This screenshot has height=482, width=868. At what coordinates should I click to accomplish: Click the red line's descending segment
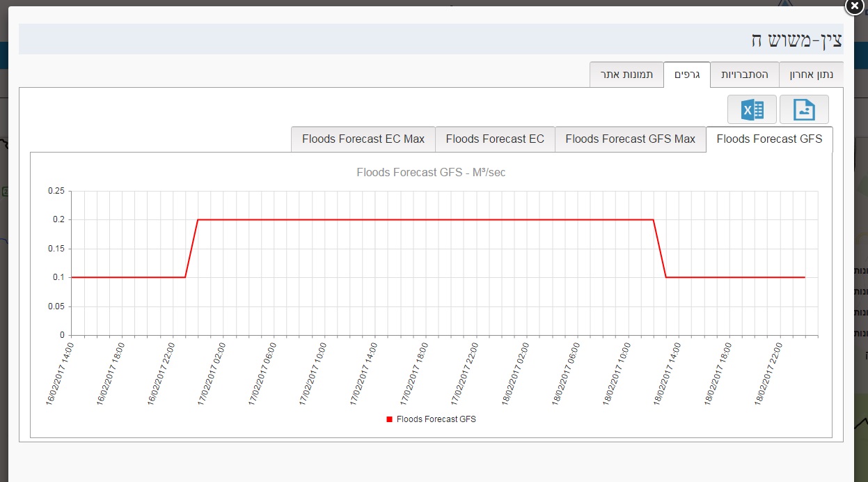point(660,248)
